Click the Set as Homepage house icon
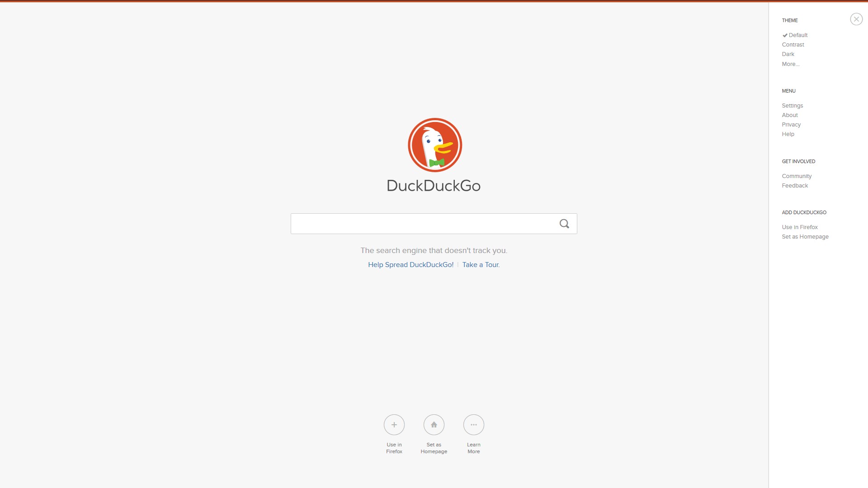Screen dimensions: 868x488 click(x=434, y=424)
